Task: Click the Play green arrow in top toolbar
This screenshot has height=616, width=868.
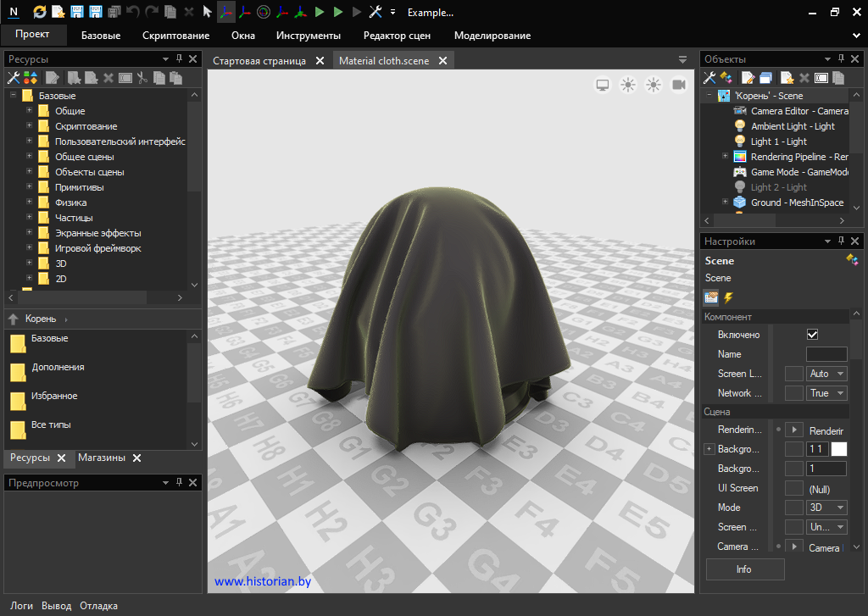Action: tap(320, 12)
